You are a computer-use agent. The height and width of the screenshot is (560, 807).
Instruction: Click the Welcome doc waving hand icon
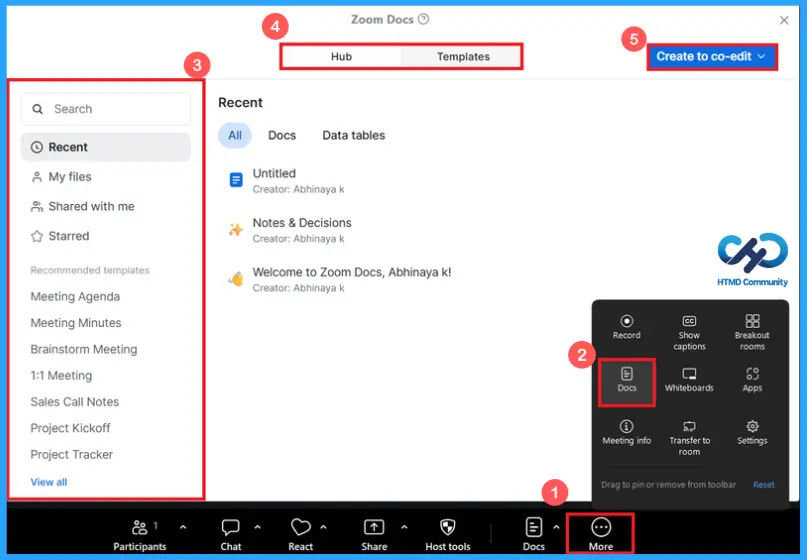tap(236, 279)
